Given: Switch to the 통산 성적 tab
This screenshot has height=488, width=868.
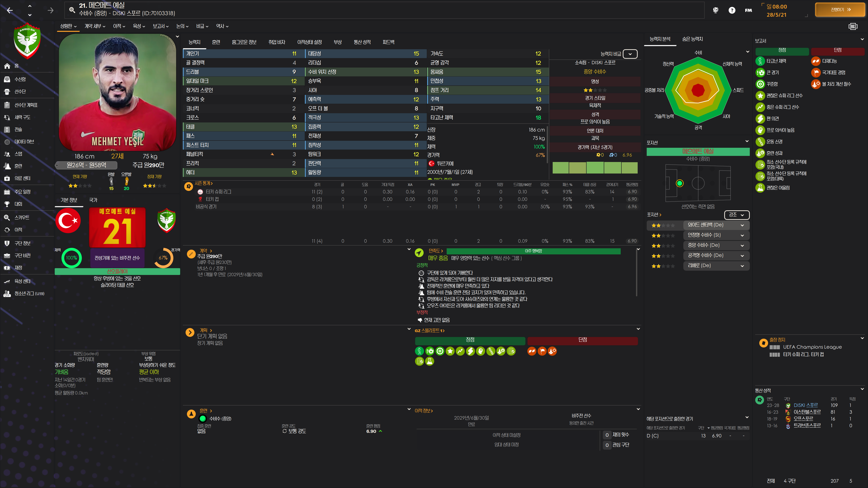Looking at the screenshot, I should pyautogui.click(x=362, y=42).
